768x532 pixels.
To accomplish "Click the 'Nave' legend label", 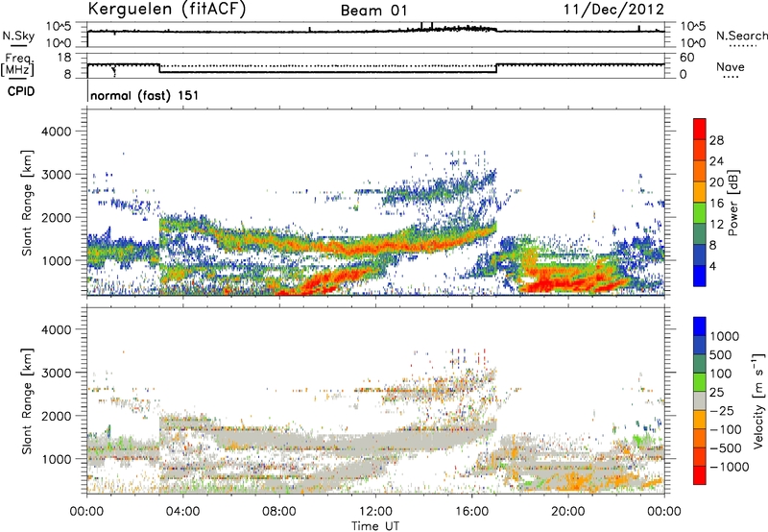I will pos(730,66).
